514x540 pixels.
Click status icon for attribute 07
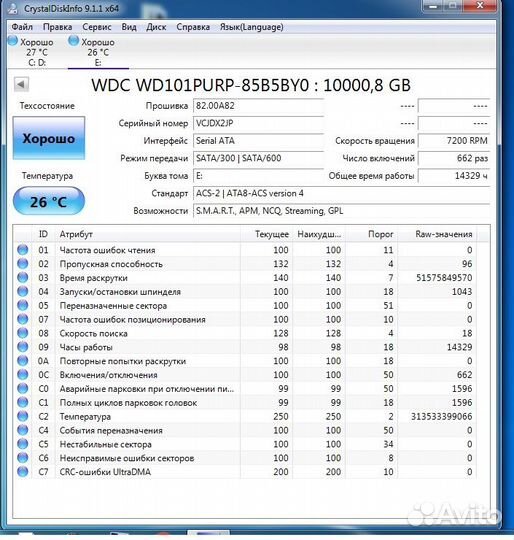pyautogui.click(x=23, y=319)
